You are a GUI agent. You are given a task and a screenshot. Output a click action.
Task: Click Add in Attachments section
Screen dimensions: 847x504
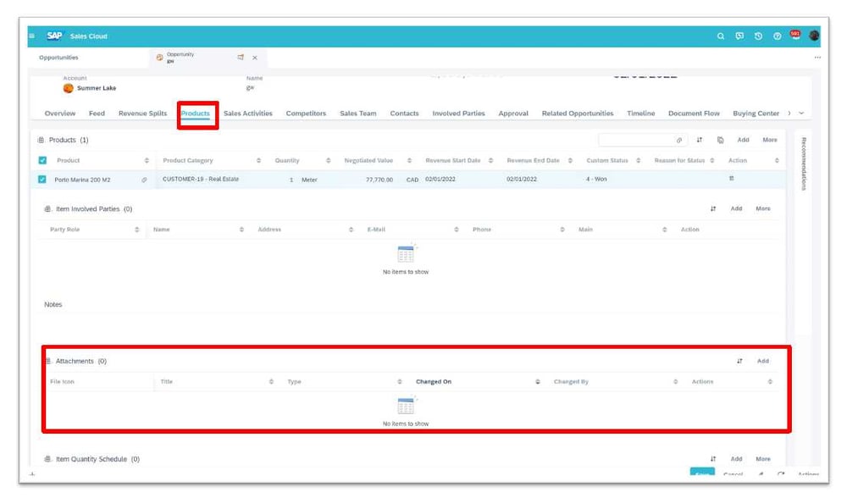pyautogui.click(x=763, y=361)
